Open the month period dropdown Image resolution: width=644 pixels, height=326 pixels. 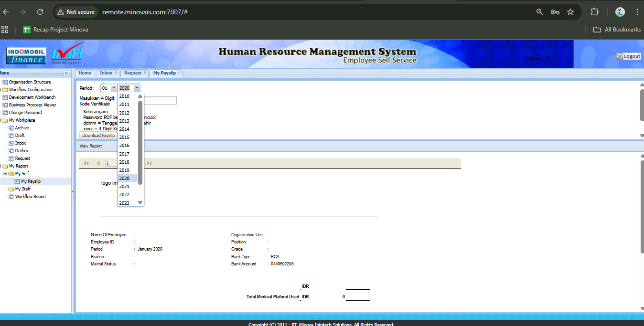tap(113, 88)
